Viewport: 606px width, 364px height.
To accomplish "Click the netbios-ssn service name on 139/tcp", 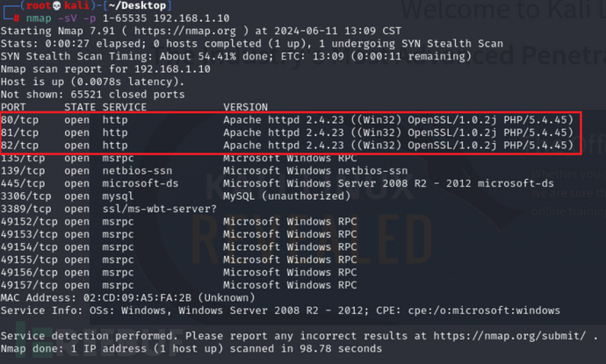I will tap(137, 170).
